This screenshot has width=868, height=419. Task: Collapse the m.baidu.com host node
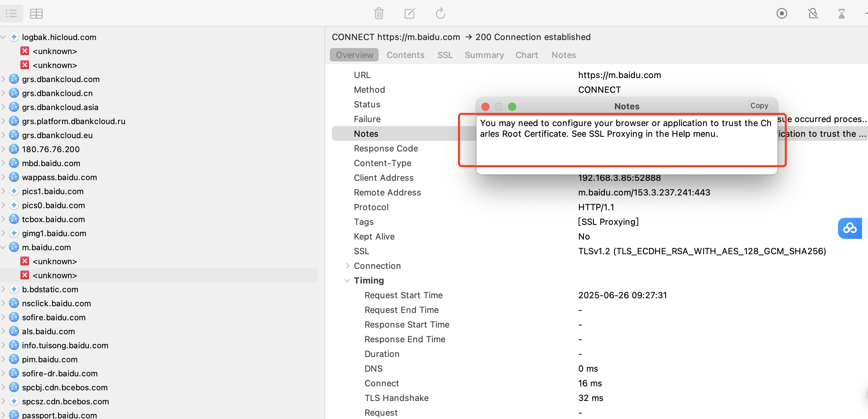coord(3,247)
